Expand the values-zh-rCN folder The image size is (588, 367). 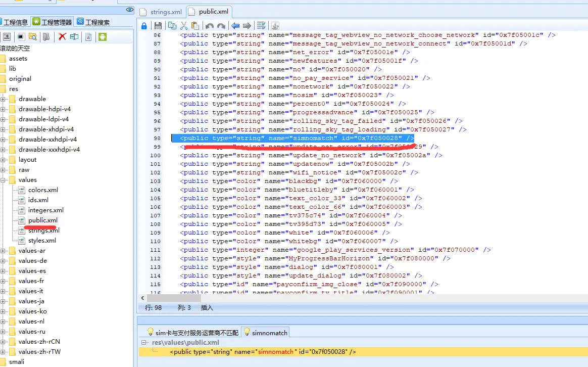tap(3, 342)
